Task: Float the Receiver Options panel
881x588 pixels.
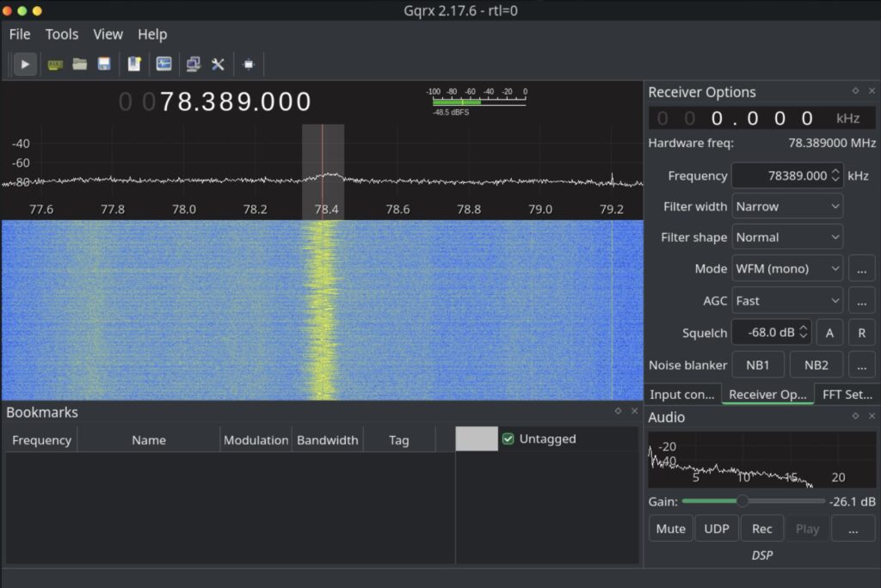Action: point(855,90)
